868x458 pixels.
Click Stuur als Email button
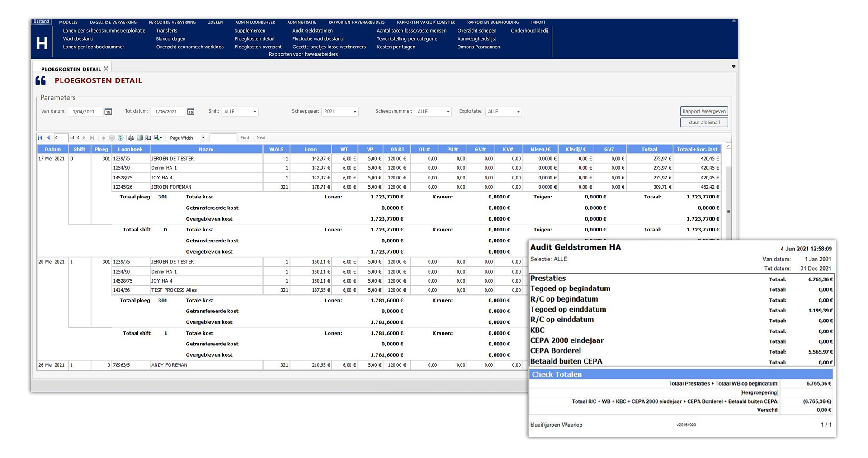704,123
